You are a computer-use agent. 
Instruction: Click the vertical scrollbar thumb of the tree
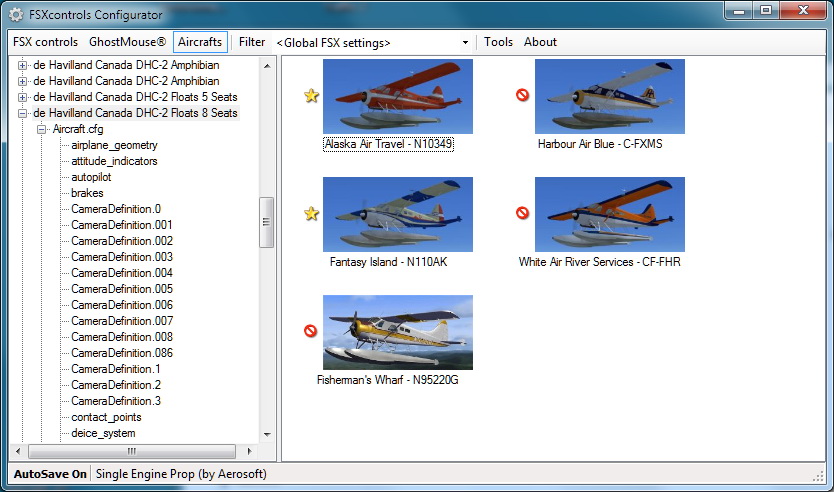[x=266, y=222]
